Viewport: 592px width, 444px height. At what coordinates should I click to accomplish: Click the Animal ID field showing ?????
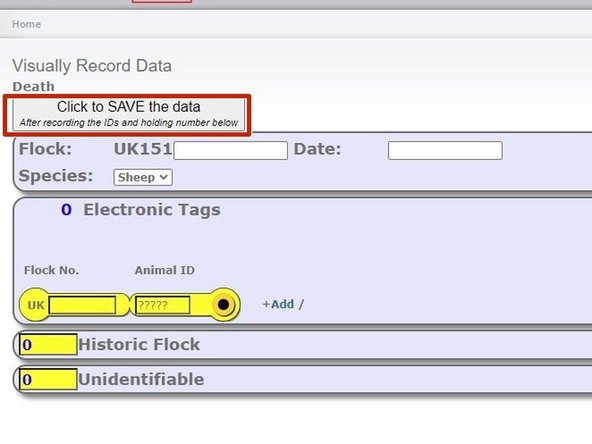(162, 305)
